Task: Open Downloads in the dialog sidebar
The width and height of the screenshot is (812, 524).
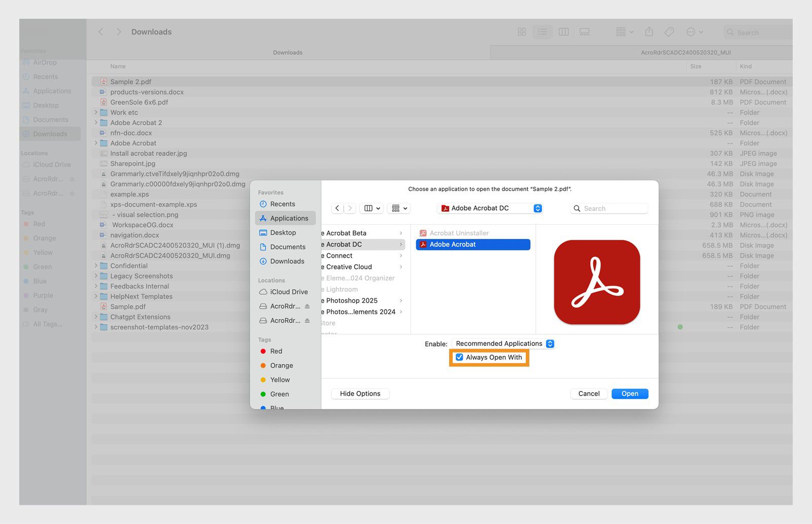Action: tap(287, 261)
